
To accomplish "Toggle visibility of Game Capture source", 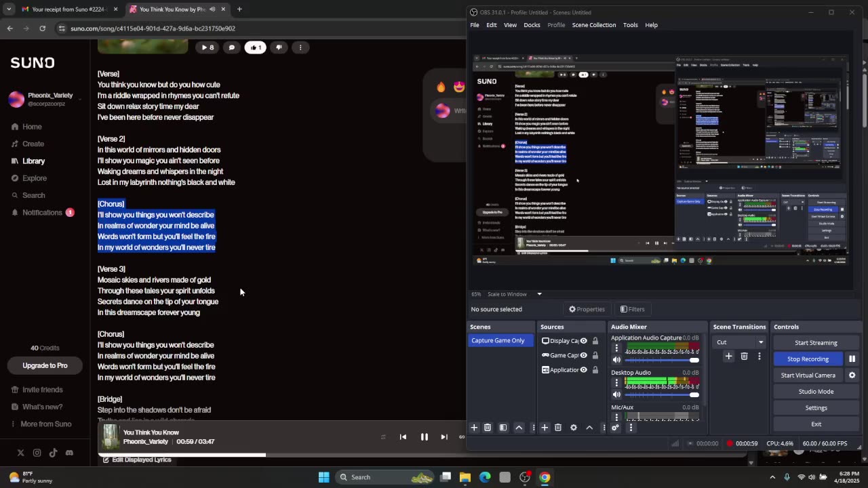I will point(583,355).
